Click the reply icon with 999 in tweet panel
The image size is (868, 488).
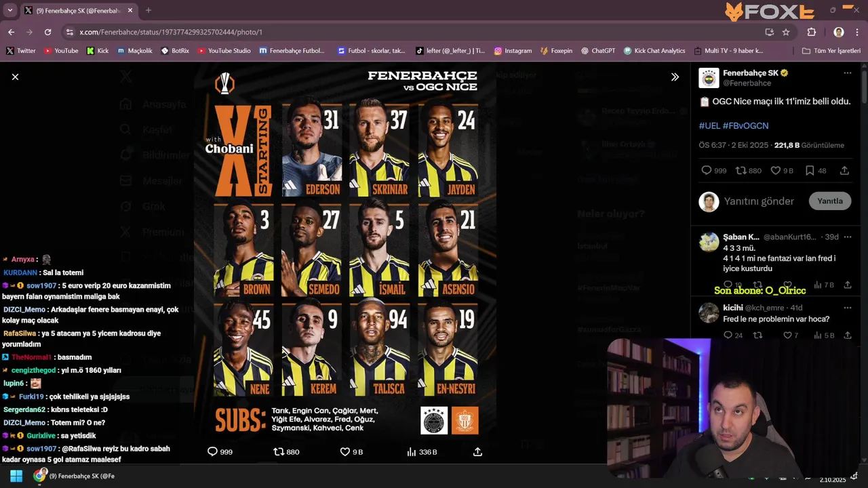click(x=707, y=171)
